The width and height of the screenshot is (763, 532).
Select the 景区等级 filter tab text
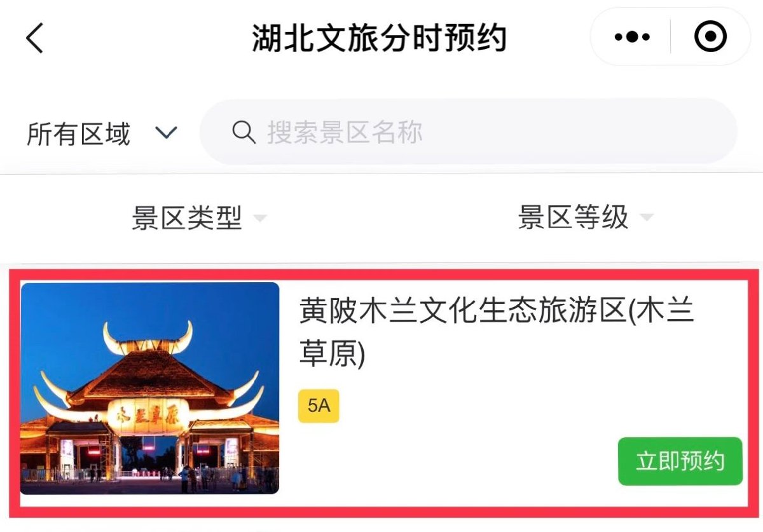[x=573, y=217]
